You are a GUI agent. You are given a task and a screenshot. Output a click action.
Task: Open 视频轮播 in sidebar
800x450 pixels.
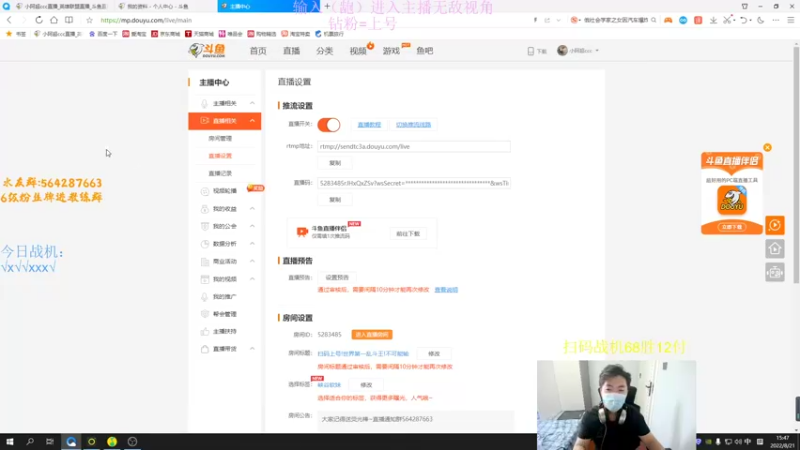coord(224,191)
